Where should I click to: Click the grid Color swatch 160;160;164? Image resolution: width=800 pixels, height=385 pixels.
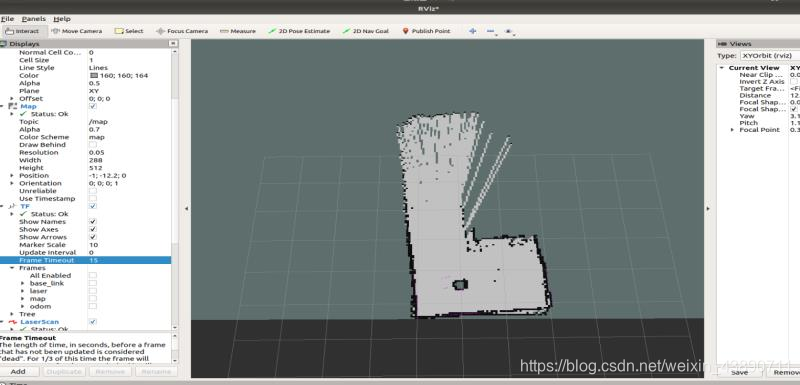pos(93,75)
